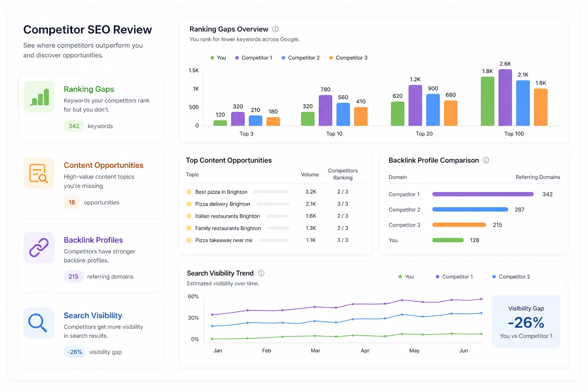Click the Visibility Gap -26% summary card

click(526, 321)
